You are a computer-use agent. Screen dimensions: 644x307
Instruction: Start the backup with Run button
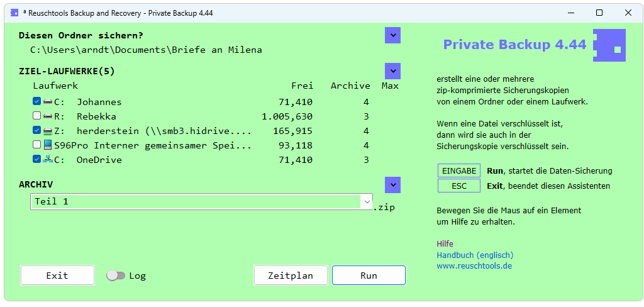coord(369,276)
